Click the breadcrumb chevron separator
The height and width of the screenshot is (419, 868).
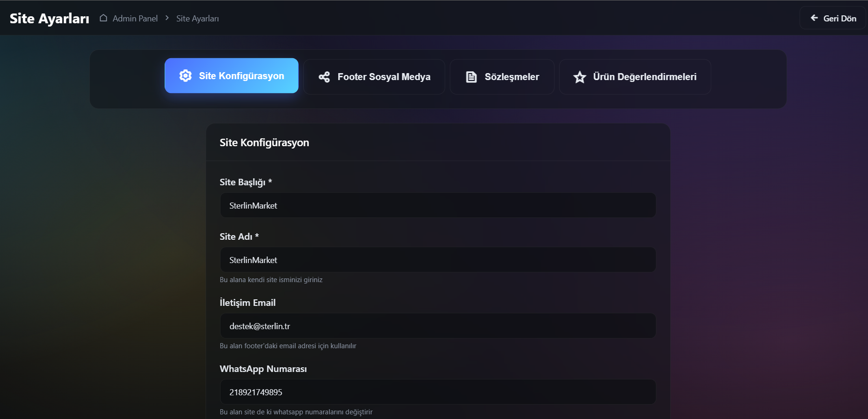point(167,18)
